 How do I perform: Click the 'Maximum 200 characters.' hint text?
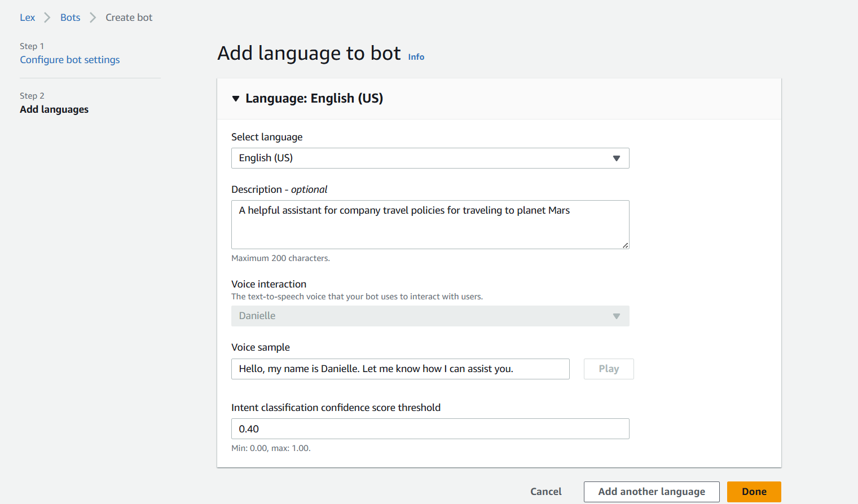pyautogui.click(x=280, y=258)
